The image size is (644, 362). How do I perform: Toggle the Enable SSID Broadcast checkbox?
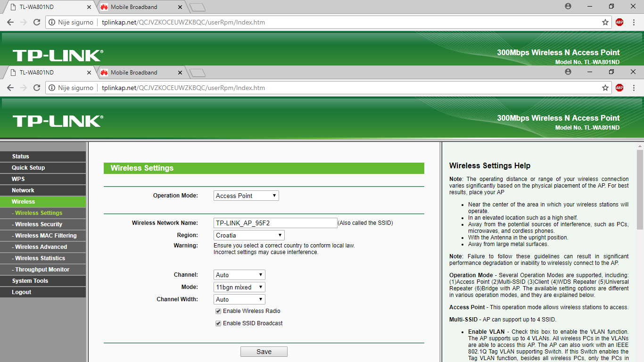tap(218, 323)
